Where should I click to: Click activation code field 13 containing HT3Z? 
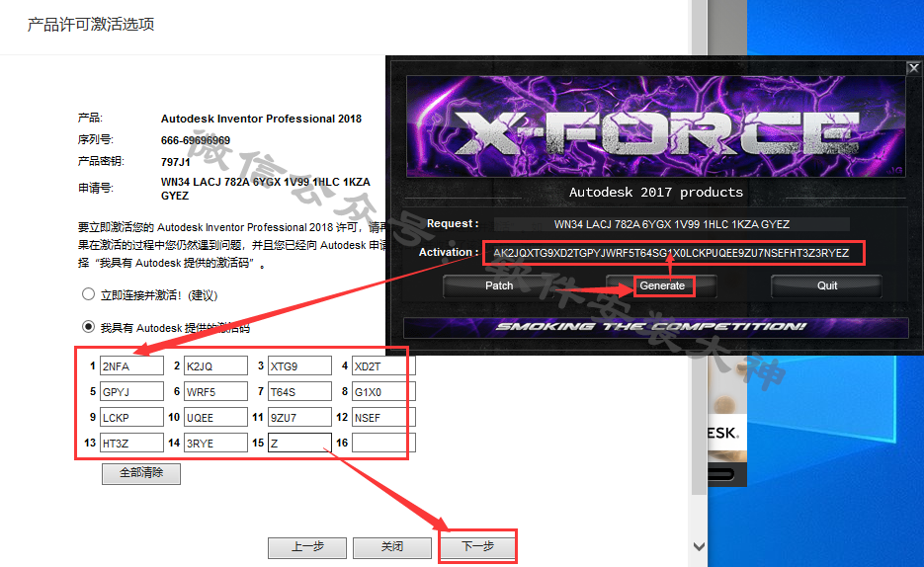point(131,443)
